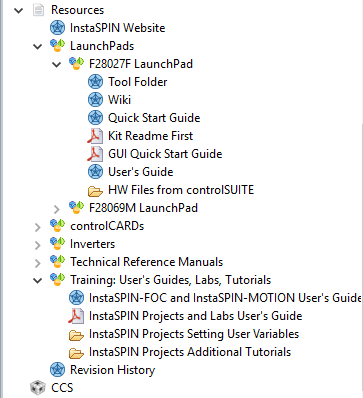Expand the Technical Reference Manuals node
The height and width of the screenshot is (398, 363).
coord(37,263)
